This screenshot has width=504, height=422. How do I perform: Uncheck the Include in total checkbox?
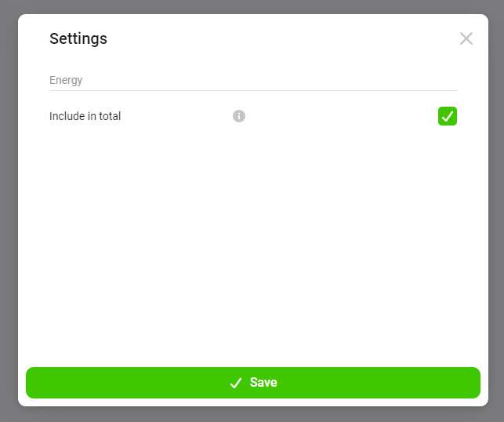pos(448,116)
